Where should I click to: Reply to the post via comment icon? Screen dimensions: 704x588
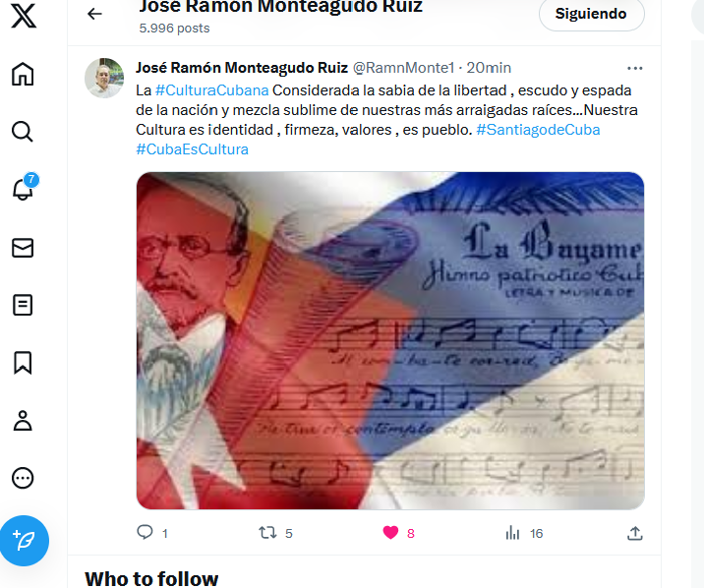point(145,532)
